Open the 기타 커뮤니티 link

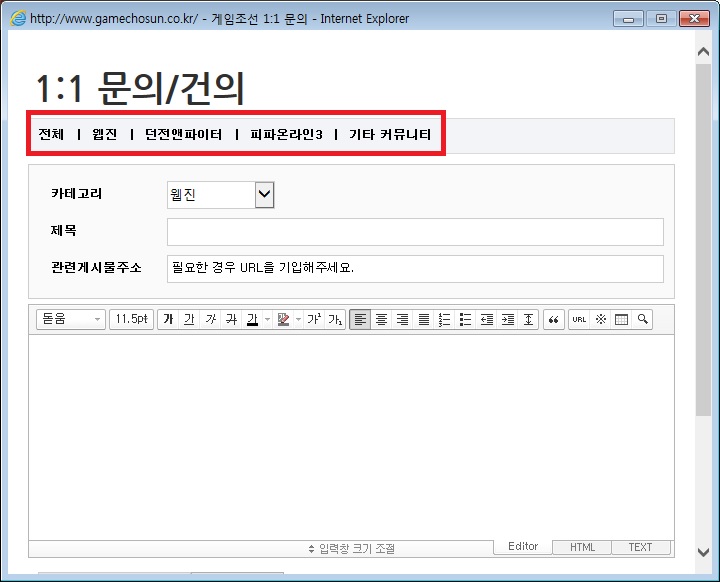(x=390, y=134)
